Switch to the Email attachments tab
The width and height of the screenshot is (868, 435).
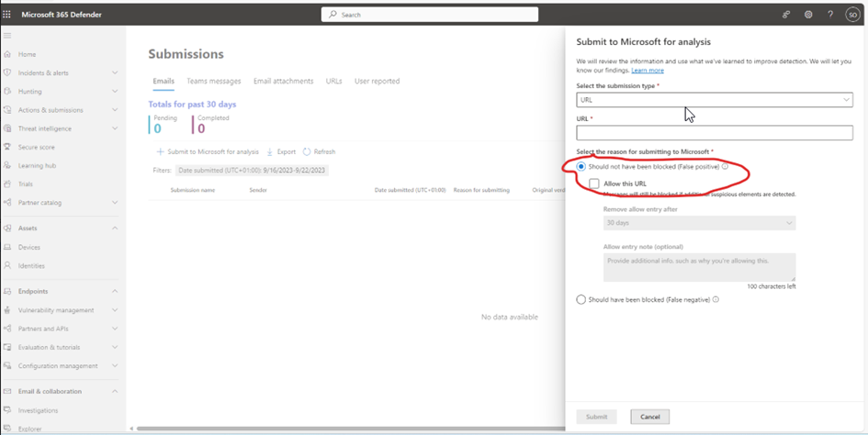[284, 81]
